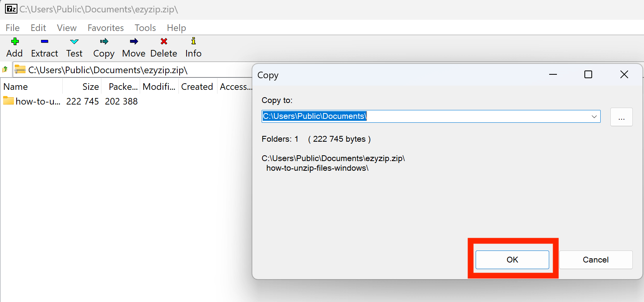This screenshot has height=302, width=644.
Task: Open the Help menu
Action: tap(176, 28)
